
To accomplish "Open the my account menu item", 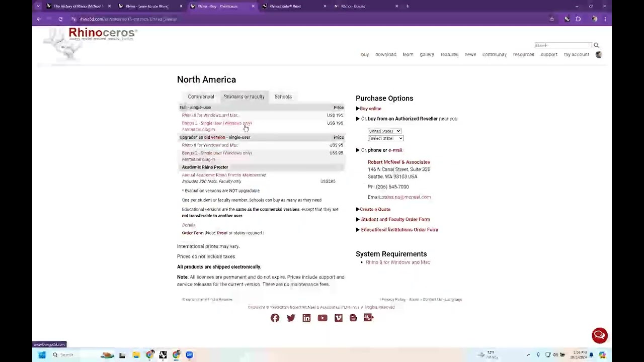I will [576, 54].
